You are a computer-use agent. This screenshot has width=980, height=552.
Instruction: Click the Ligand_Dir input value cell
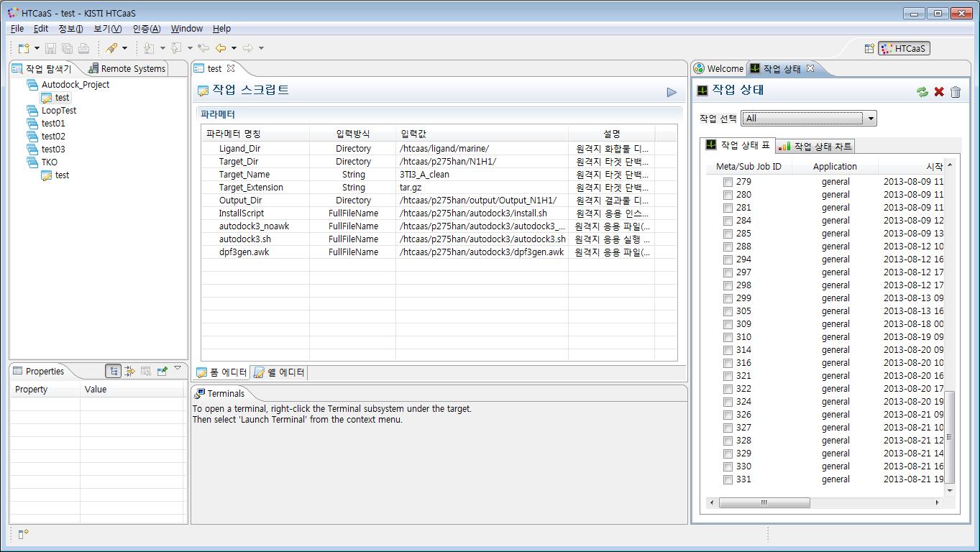coord(482,149)
